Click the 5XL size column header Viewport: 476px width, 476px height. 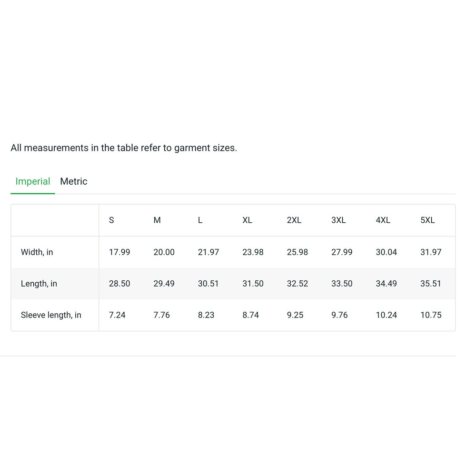(x=427, y=220)
